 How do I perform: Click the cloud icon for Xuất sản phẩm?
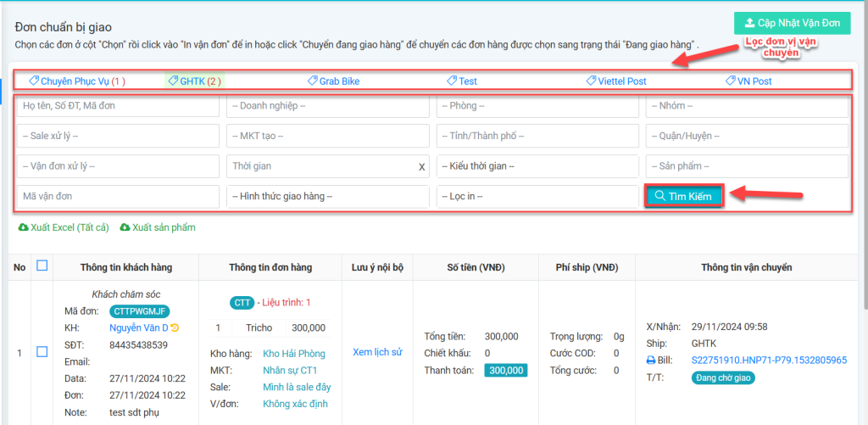[x=125, y=227]
